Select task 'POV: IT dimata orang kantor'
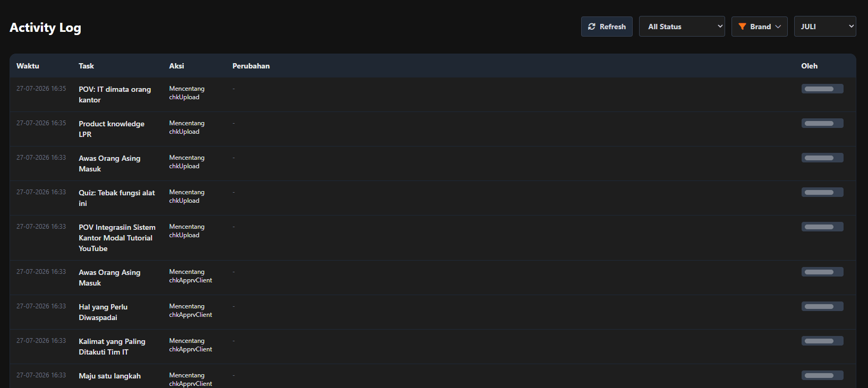Image resolution: width=868 pixels, height=388 pixels. 115,94
